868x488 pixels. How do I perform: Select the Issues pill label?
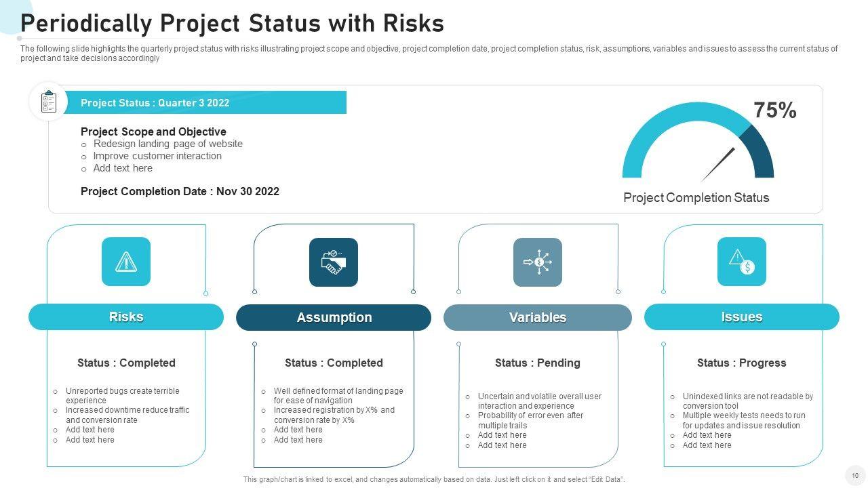pyautogui.click(x=742, y=317)
